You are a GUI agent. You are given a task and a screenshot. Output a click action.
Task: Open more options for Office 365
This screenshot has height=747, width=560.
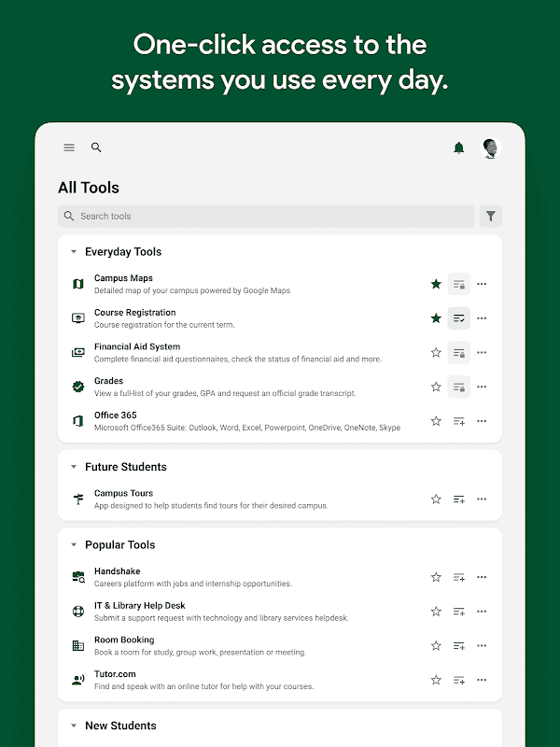pyautogui.click(x=482, y=421)
